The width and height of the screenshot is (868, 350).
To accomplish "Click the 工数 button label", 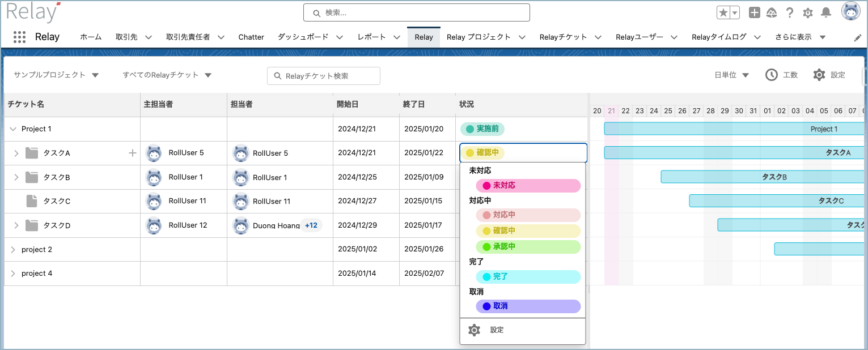I will (x=790, y=75).
